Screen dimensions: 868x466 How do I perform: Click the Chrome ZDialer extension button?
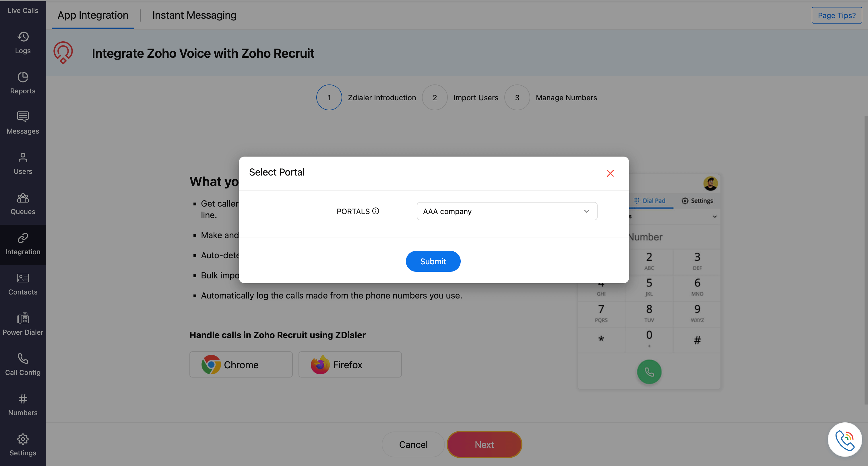tap(241, 365)
